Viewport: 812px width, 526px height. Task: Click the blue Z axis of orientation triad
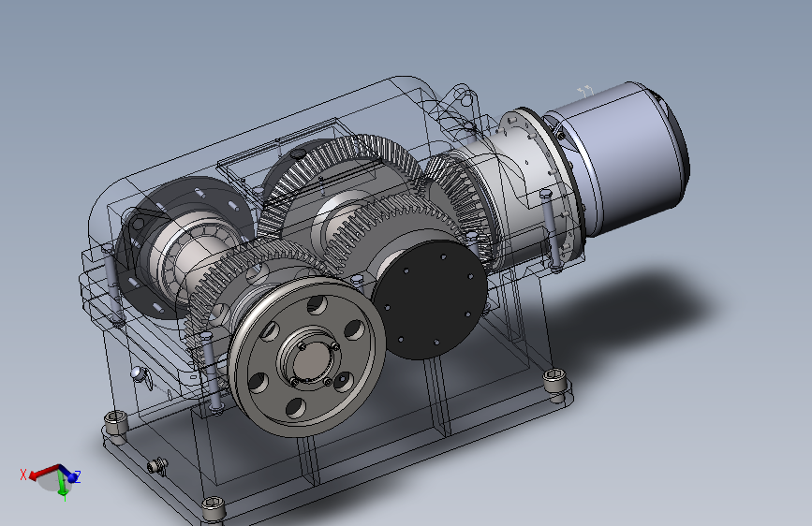69,475
